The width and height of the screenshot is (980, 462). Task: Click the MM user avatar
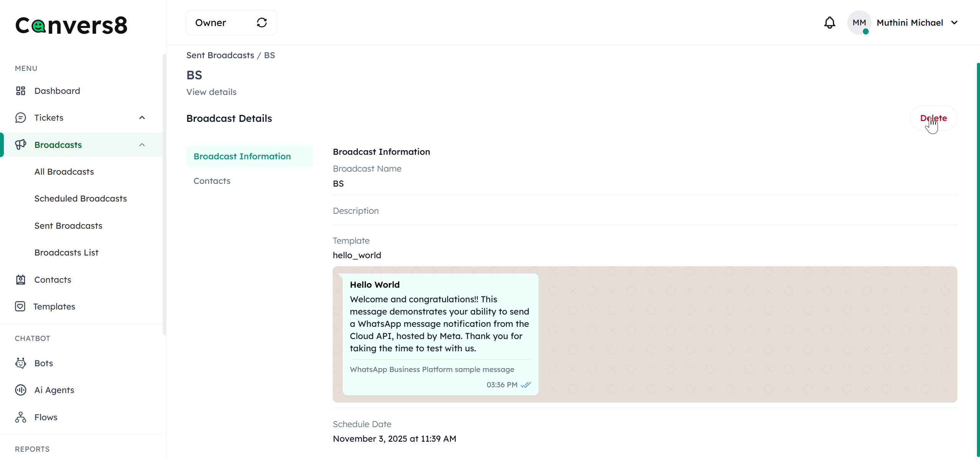[859, 23]
